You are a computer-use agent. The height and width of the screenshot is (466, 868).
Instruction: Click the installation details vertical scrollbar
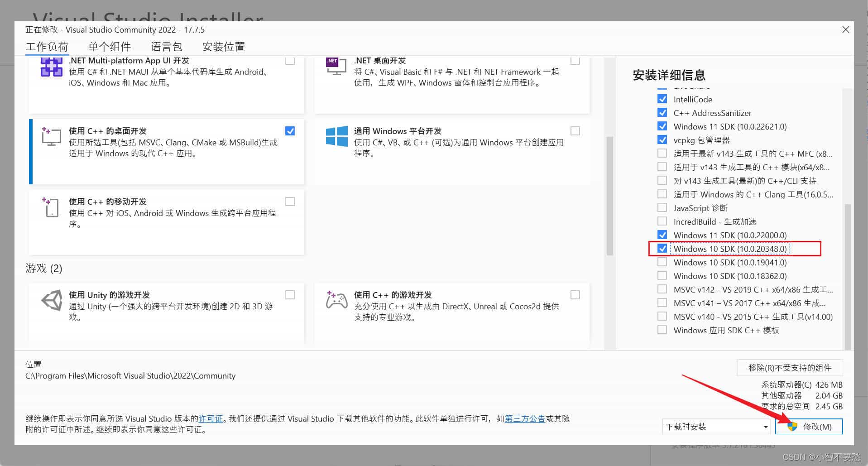[x=848, y=276]
